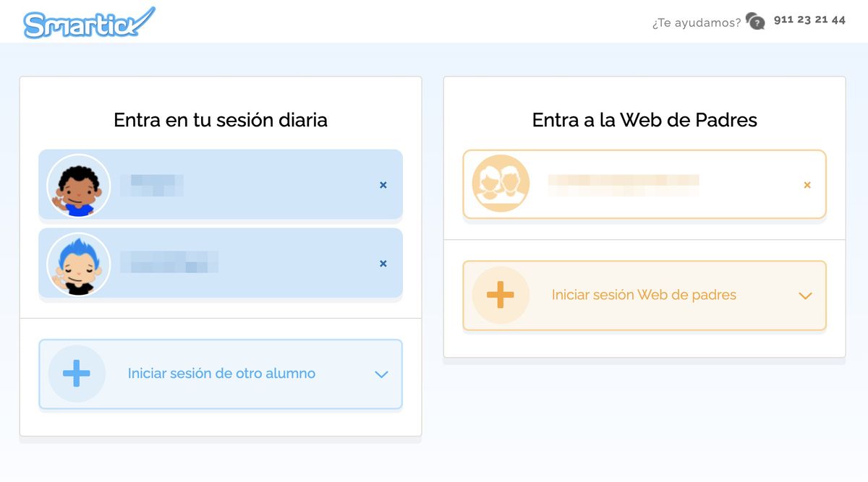Select the parent account card
The width and height of the screenshot is (868, 482).
pos(644,184)
